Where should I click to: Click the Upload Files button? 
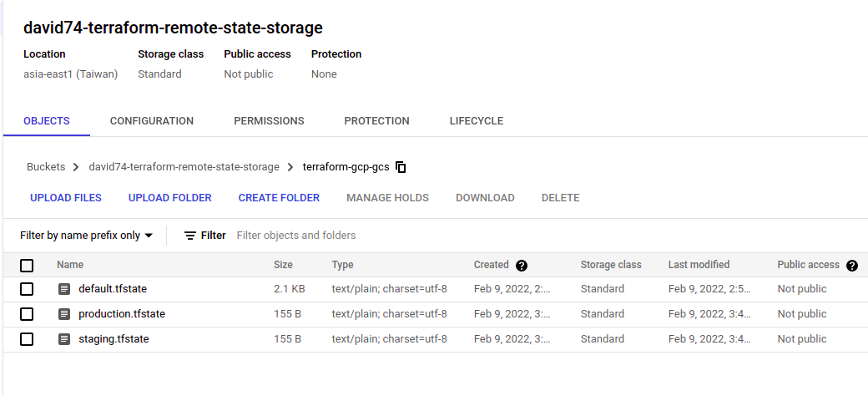click(66, 198)
